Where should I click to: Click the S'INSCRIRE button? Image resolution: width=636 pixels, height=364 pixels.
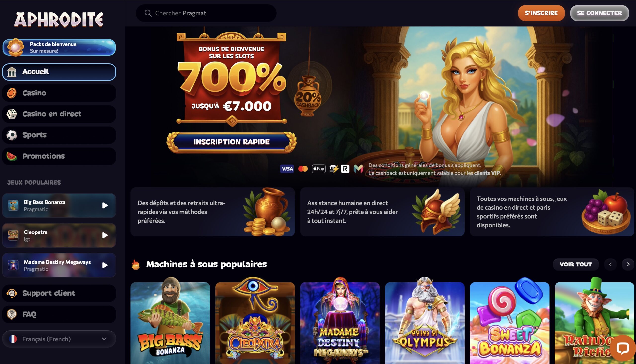(x=541, y=13)
